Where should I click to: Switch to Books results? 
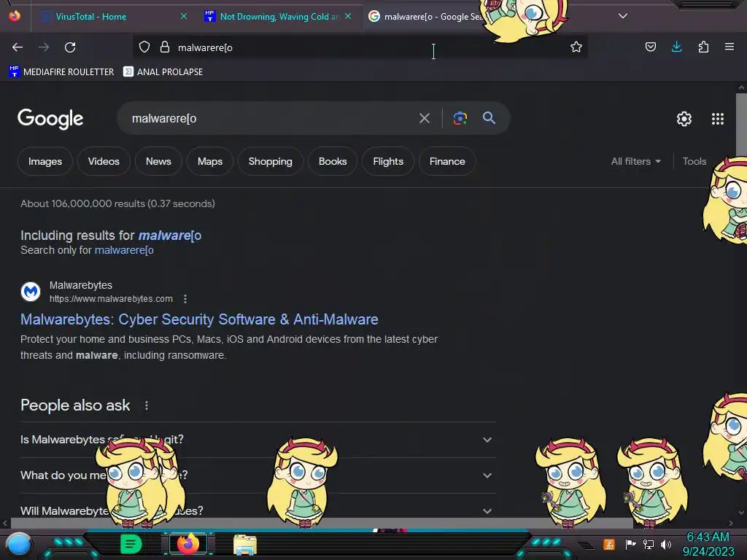point(333,161)
